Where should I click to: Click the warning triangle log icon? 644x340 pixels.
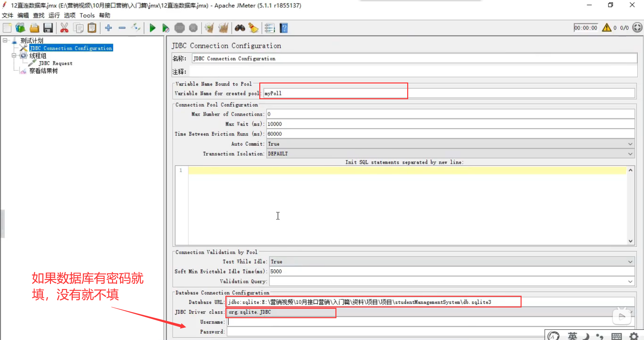point(606,27)
